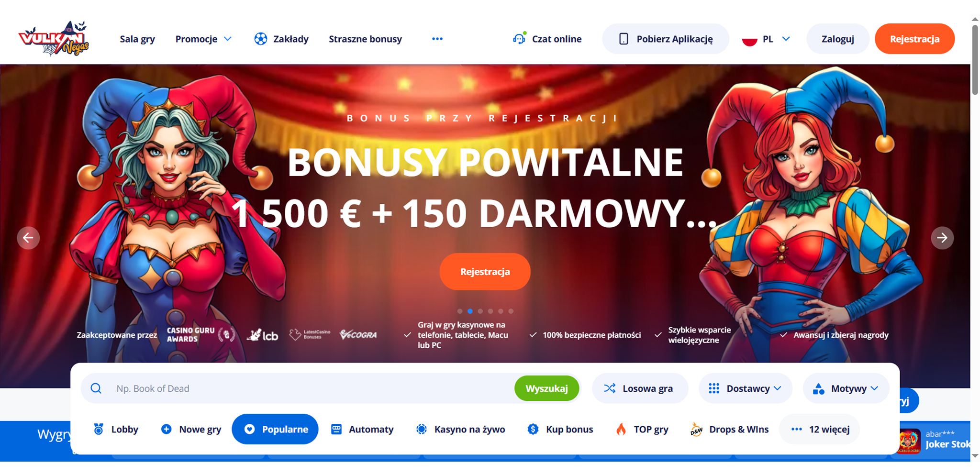Switch to the Automaty category tab
980x475 pixels.
(x=362, y=429)
